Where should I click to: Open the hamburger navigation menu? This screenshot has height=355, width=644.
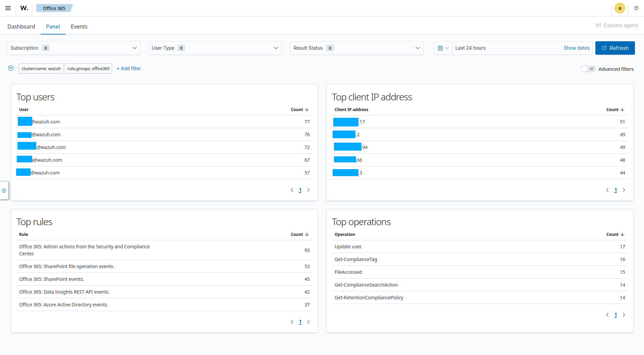(8, 8)
